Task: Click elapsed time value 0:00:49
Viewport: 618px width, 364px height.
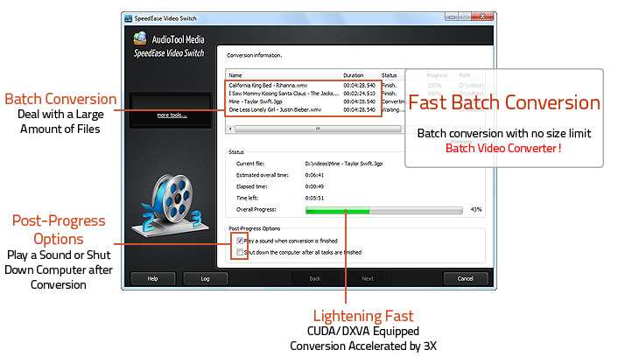Action: tap(314, 186)
